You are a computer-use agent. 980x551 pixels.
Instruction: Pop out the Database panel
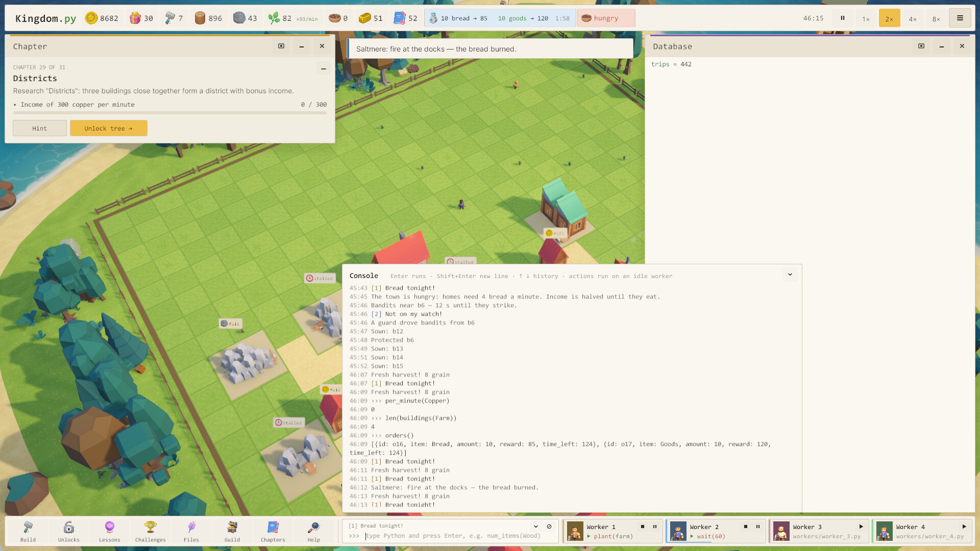[x=921, y=46]
